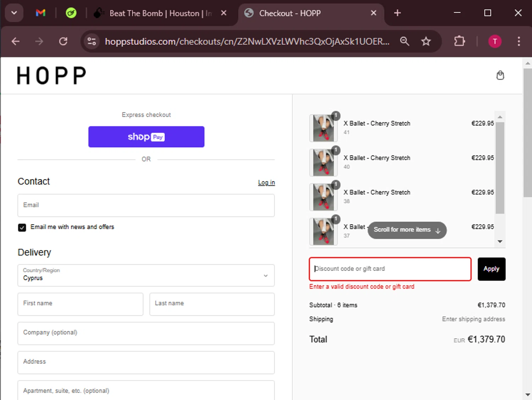The height and width of the screenshot is (400, 532).
Task: Click the size 37 X Ballet thumbnail
Action: [x=323, y=231]
